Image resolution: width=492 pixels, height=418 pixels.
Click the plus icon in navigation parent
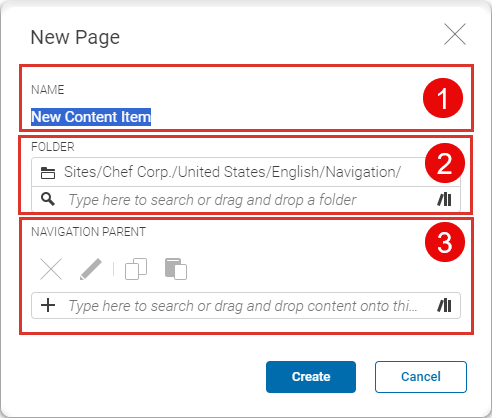coord(48,305)
